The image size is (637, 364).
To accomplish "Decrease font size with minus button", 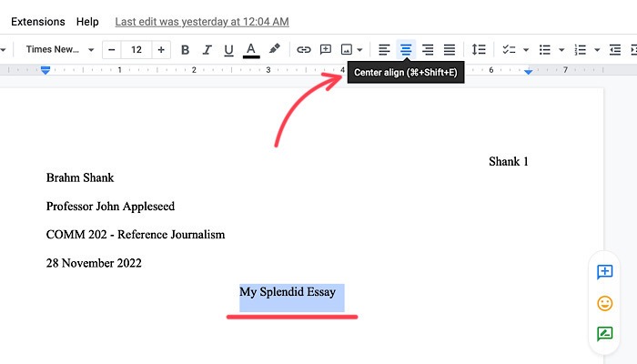I will coord(112,49).
